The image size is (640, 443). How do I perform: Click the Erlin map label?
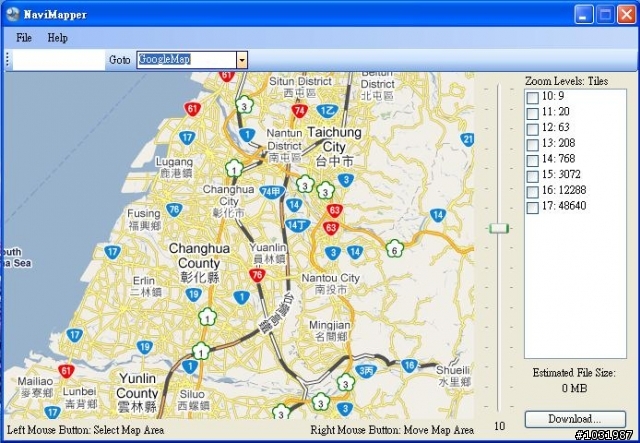[144, 286]
